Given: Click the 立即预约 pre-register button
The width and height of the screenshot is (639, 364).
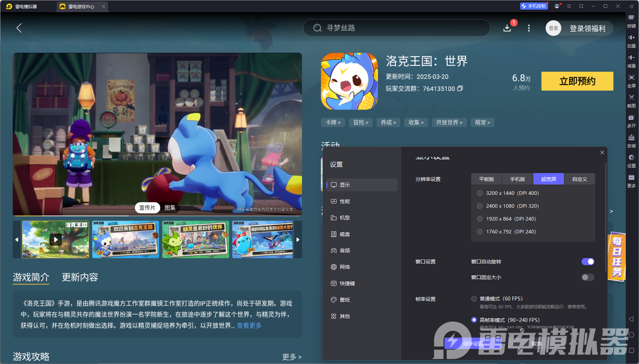Looking at the screenshot, I should click(x=577, y=81).
